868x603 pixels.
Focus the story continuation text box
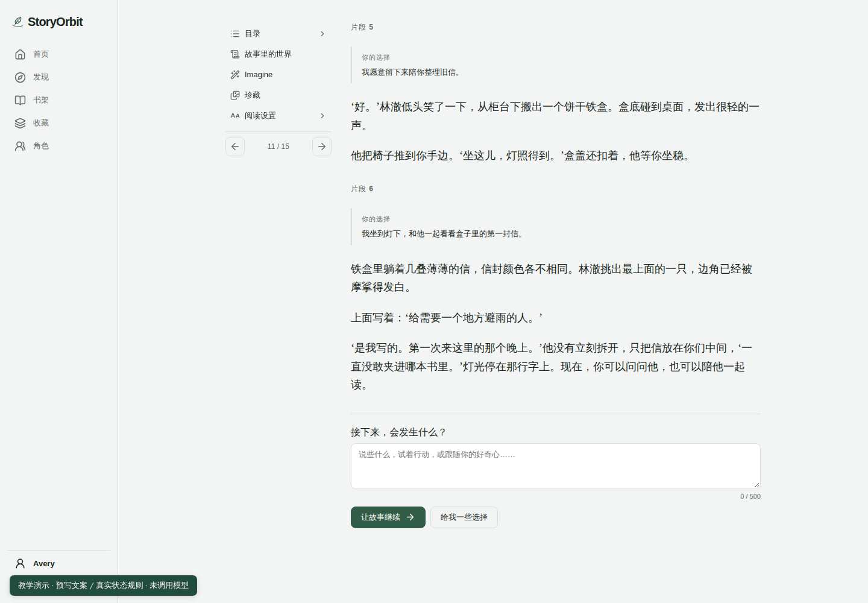pos(556,466)
